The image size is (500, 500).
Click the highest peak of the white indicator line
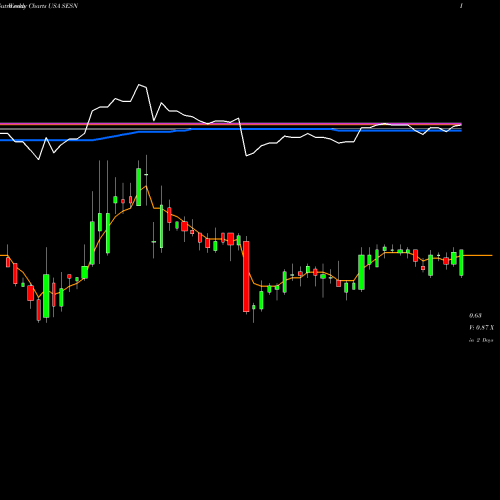click(139, 85)
